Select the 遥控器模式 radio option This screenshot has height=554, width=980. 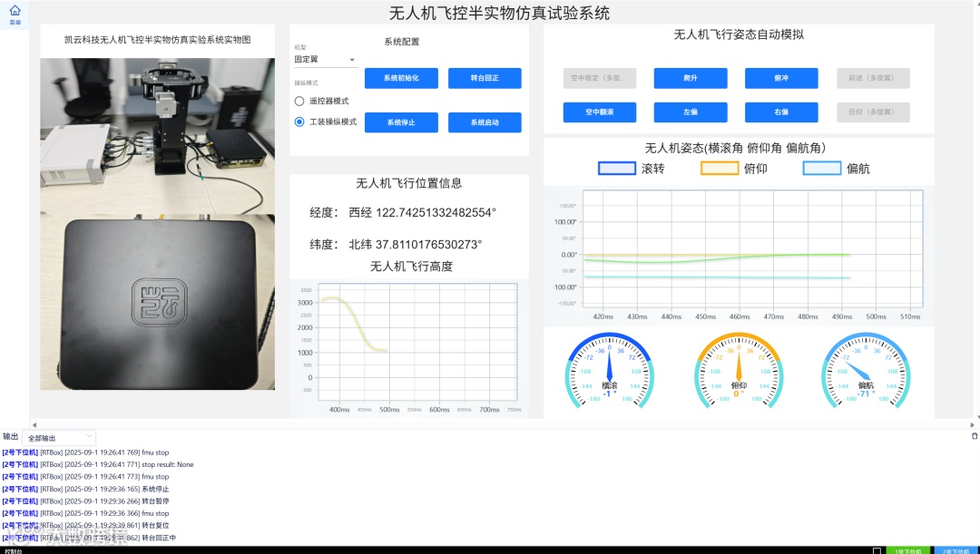pos(299,101)
